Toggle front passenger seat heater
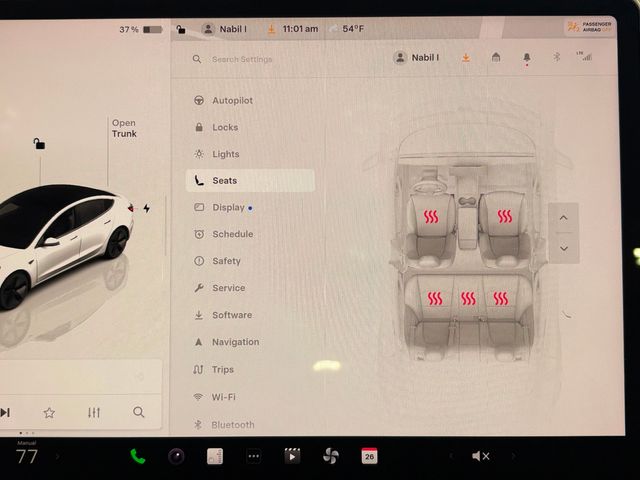The width and height of the screenshot is (640, 480). (x=505, y=216)
